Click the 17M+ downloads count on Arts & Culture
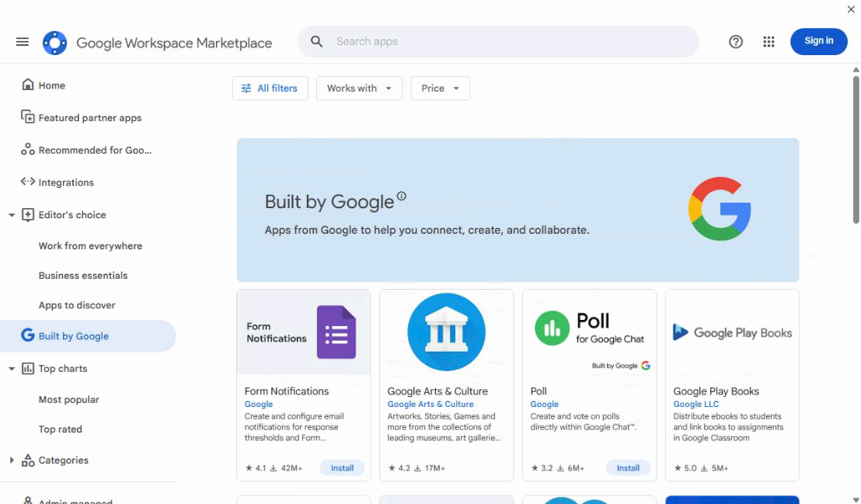This screenshot has width=861, height=504. pos(430,468)
